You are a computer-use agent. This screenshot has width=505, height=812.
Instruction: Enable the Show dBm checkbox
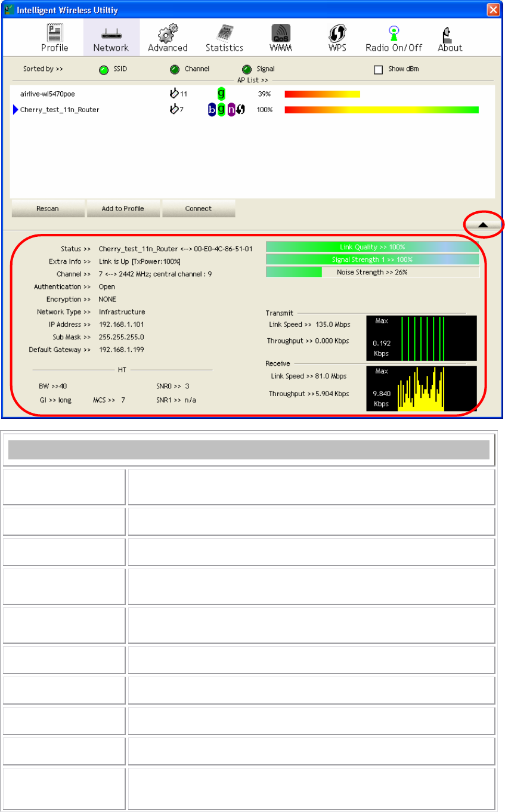pyautogui.click(x=378, y=69)
